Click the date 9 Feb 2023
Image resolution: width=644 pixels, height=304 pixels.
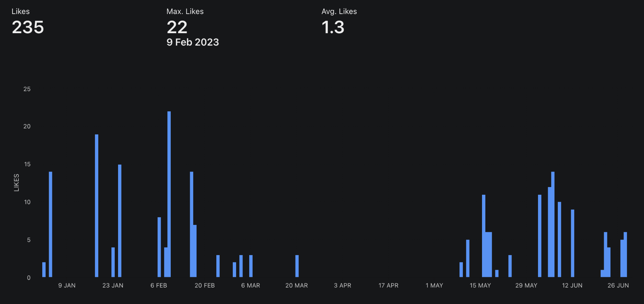pos(193,42)
